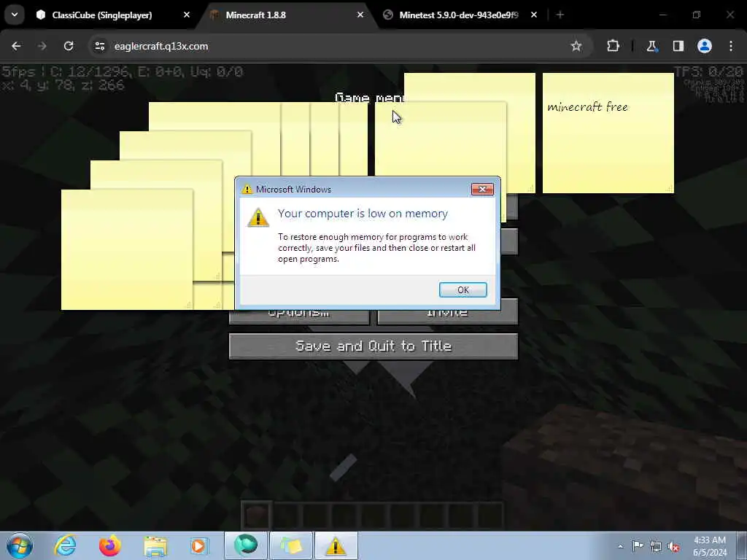The image size is (747, 560).
Task: Switch to the Minetest 5.9.0-dev tab
Action: point(460,15)
